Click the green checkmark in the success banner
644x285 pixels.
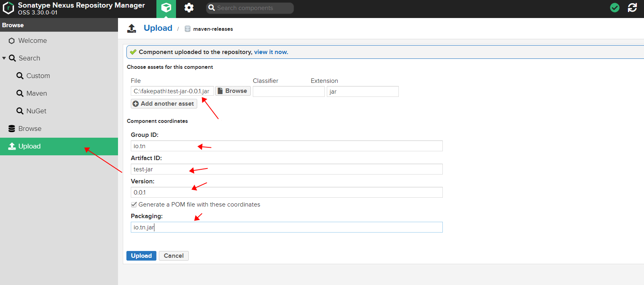pyautogui.click(x=133, y=52)
